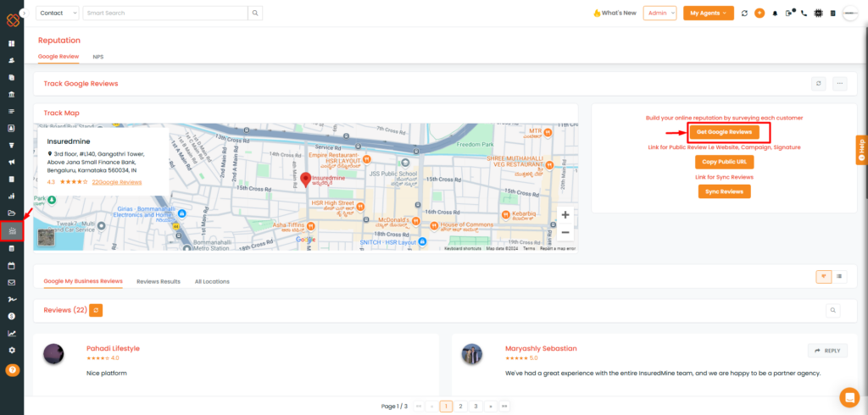Image resolution: width=868 pixels, height=415 pixels.
Task: Click the Smart Search input field
Action: click(x=165, y=13)
